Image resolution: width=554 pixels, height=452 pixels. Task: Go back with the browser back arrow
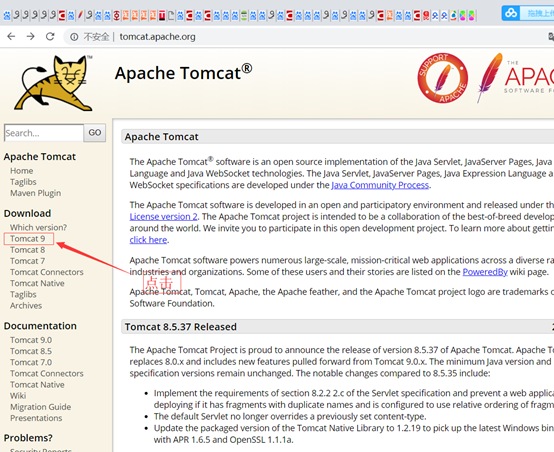(x=11, y=36)
